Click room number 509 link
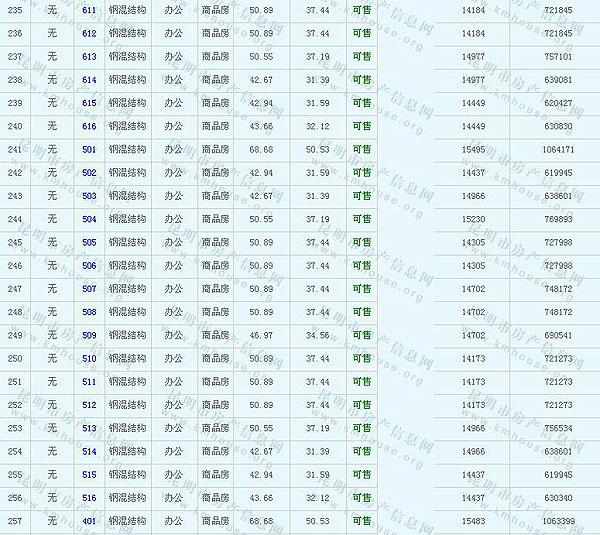Image resolution: width=600 pixels, height=535 pixels. (x=89, y=335)
